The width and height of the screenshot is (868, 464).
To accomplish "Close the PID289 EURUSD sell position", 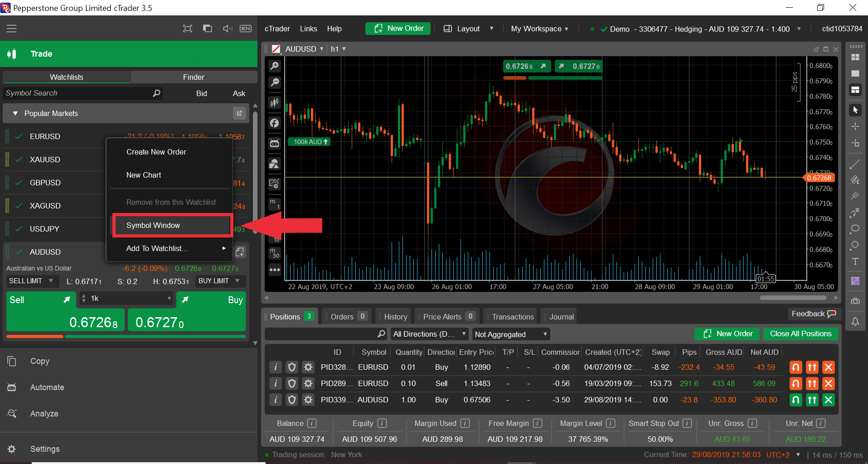I will (x=829, y=383).
